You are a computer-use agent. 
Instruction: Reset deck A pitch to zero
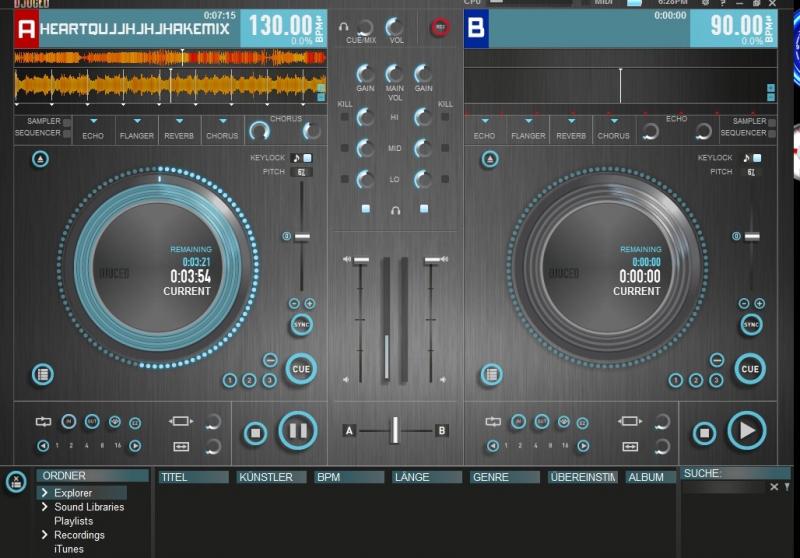287,236
